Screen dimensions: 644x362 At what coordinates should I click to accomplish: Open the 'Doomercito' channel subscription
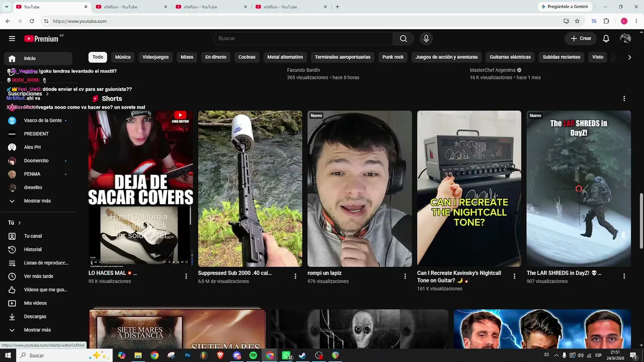tap(38, 161)
